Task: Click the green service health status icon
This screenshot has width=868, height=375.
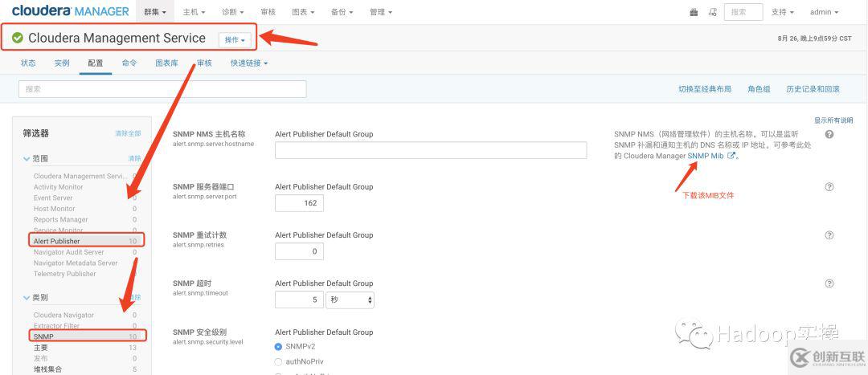Action: tap(18, 39)
